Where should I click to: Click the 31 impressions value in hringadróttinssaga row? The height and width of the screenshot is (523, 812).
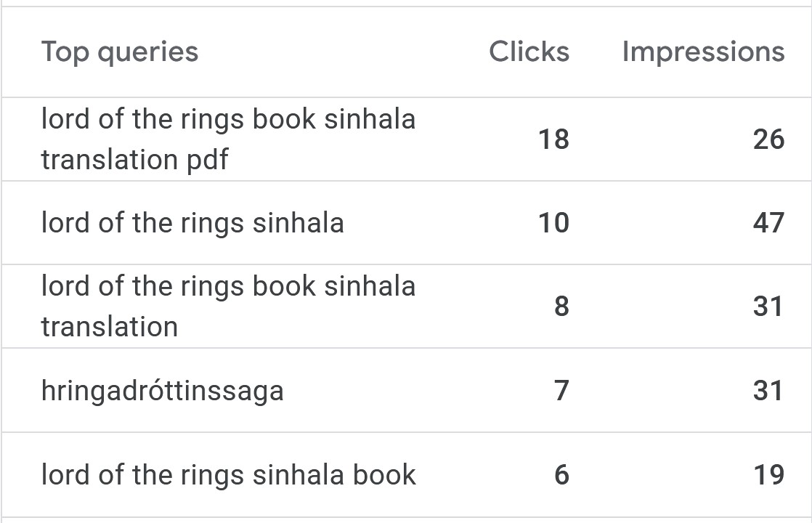coord(768,391)
